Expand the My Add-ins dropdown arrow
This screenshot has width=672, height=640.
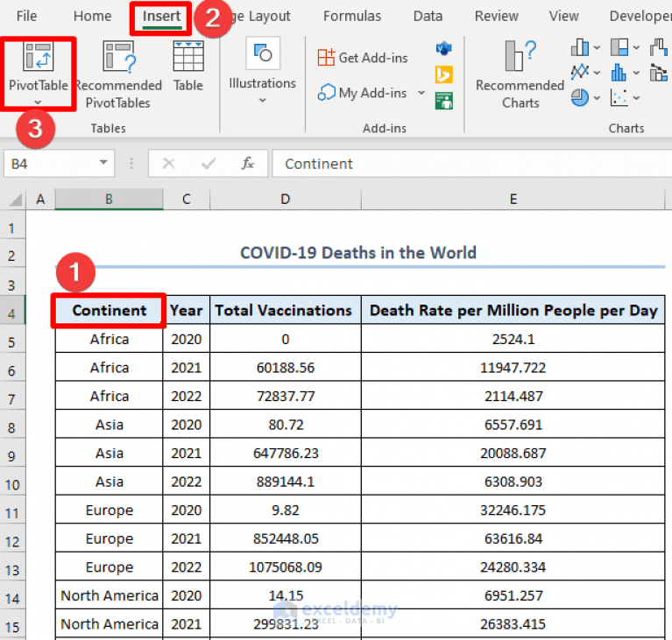(421, 93)
